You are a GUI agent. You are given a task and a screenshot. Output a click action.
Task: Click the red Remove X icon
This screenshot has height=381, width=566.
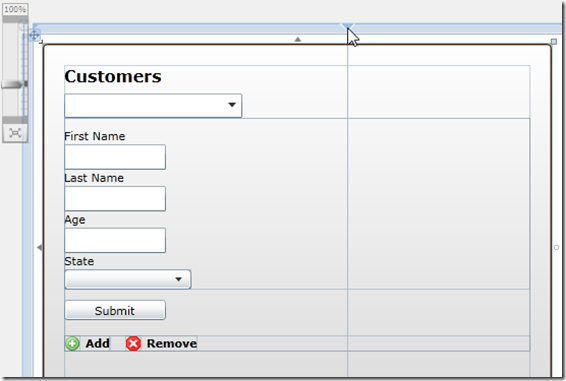tap(133, 343)
